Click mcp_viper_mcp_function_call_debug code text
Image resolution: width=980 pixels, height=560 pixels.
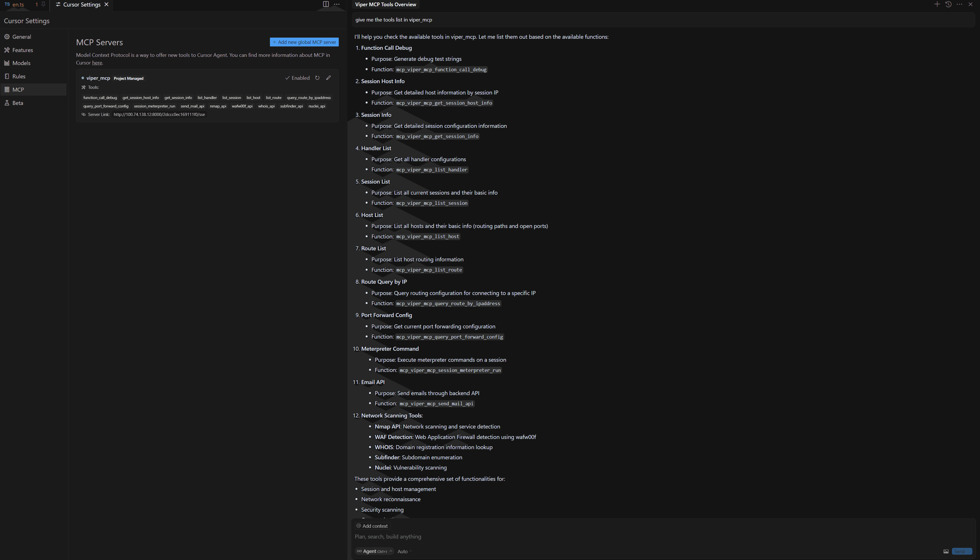pyautogui.click(x=441, y=70)
